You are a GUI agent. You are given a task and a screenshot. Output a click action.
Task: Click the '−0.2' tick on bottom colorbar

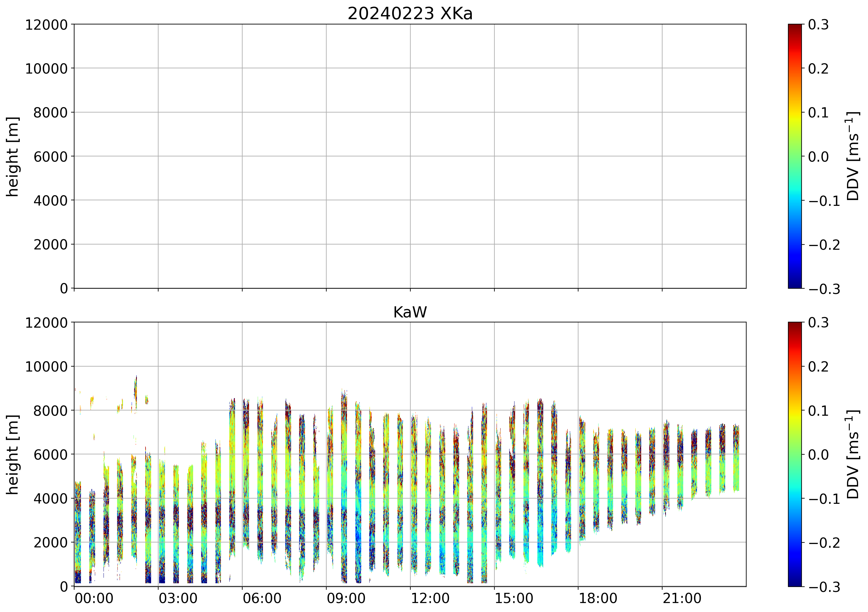point(824,543)
